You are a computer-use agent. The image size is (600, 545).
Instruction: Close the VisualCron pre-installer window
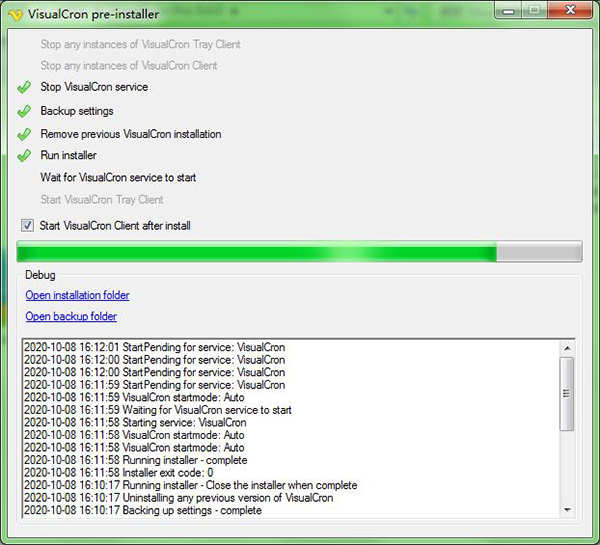tap(570, 11)
